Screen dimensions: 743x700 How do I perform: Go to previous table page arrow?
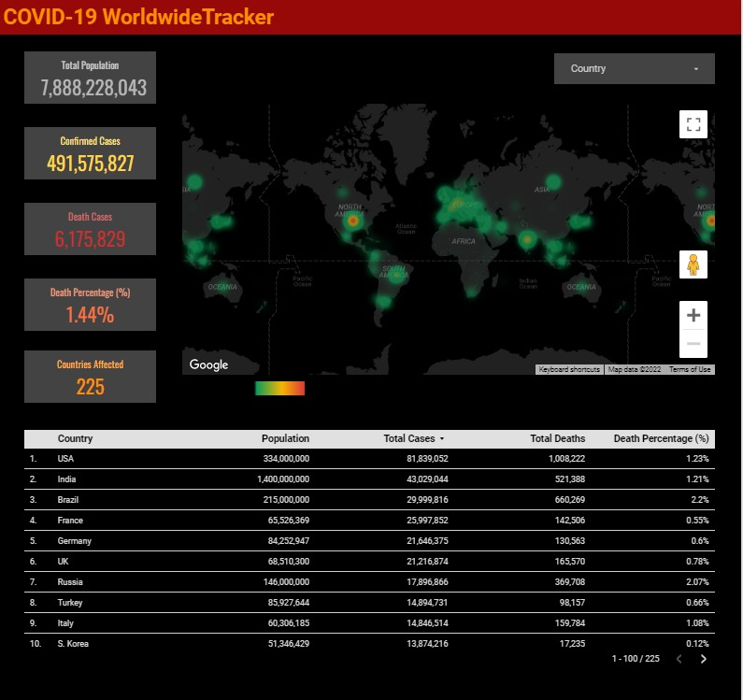pos(679,659)
